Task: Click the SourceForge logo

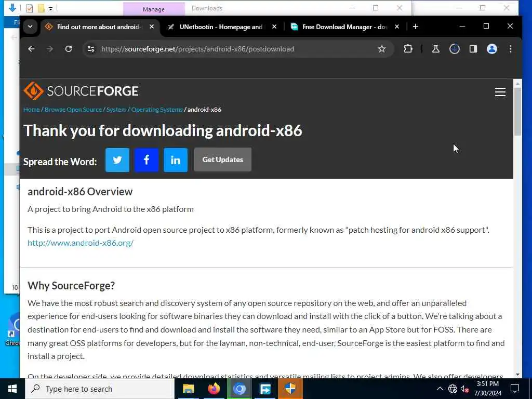Action: pos(81,91)
